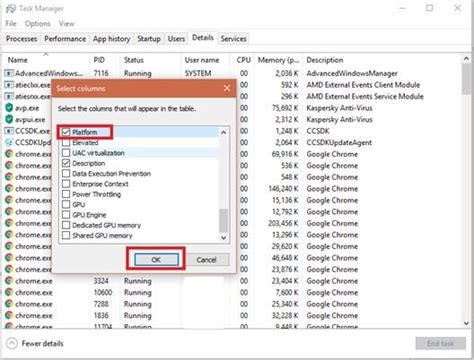
Task: Click the AdvancedWindows process icon
Action: [x=9, y=73]
